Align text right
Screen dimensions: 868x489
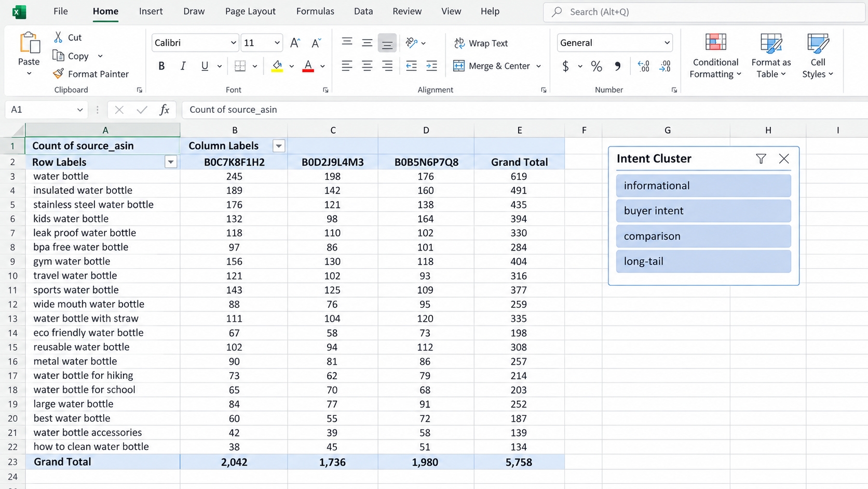[x=387, y=66]
